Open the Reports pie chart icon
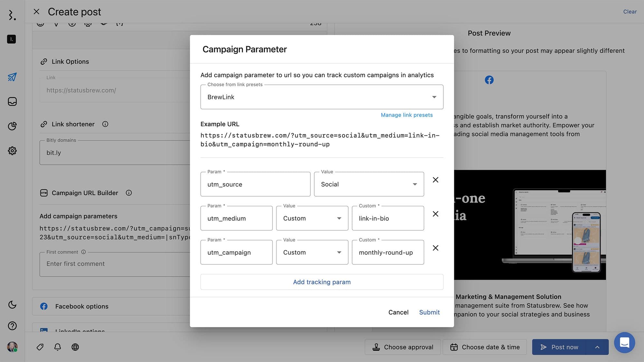644x362 pixels. pyautogui.click(x=12, y=126)
